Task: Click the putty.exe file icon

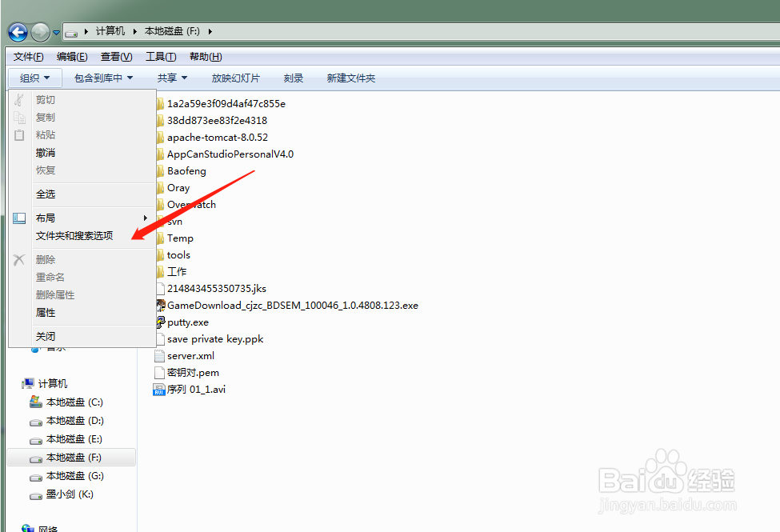Action: click(x=160, y=322)
